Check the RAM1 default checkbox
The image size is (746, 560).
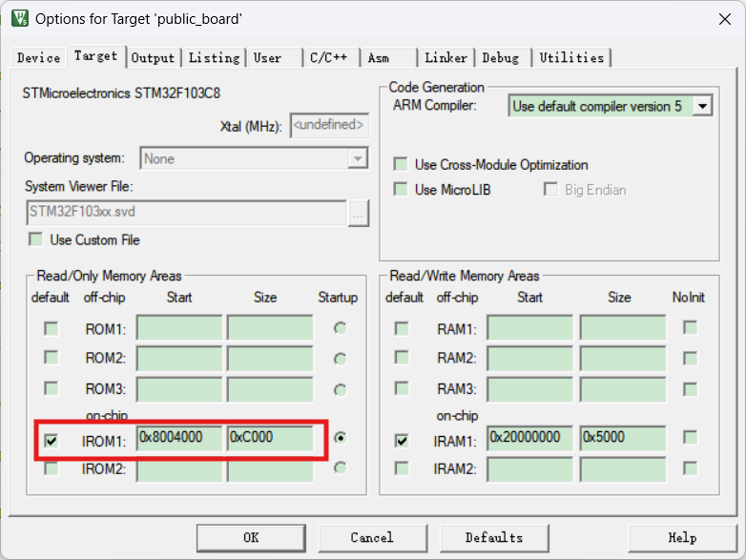click(402, 328)
